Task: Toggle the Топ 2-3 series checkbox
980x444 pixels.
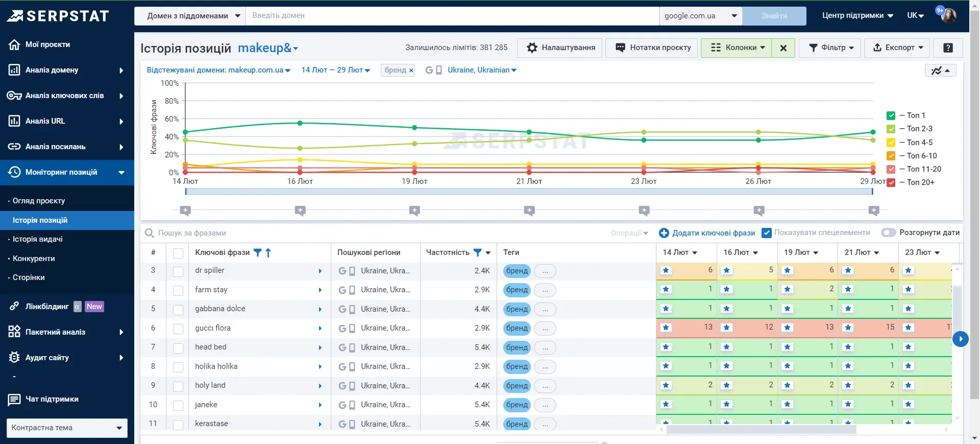Action: point(891,129)
